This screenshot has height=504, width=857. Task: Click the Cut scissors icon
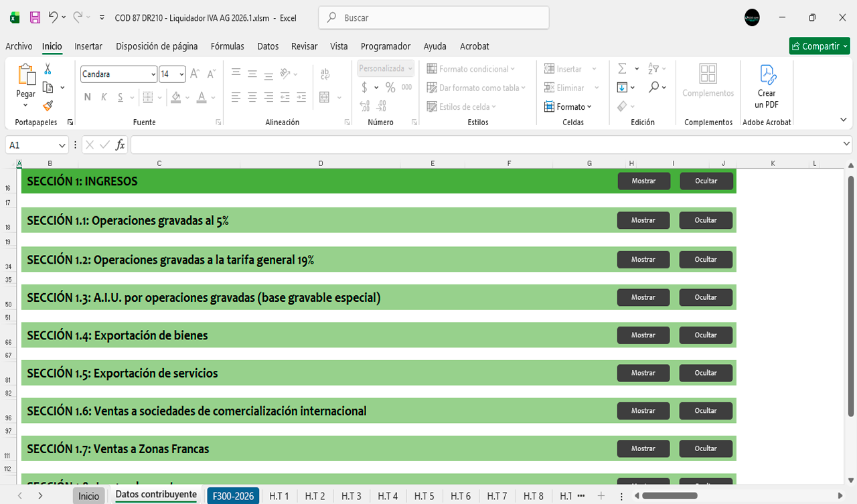48,69
